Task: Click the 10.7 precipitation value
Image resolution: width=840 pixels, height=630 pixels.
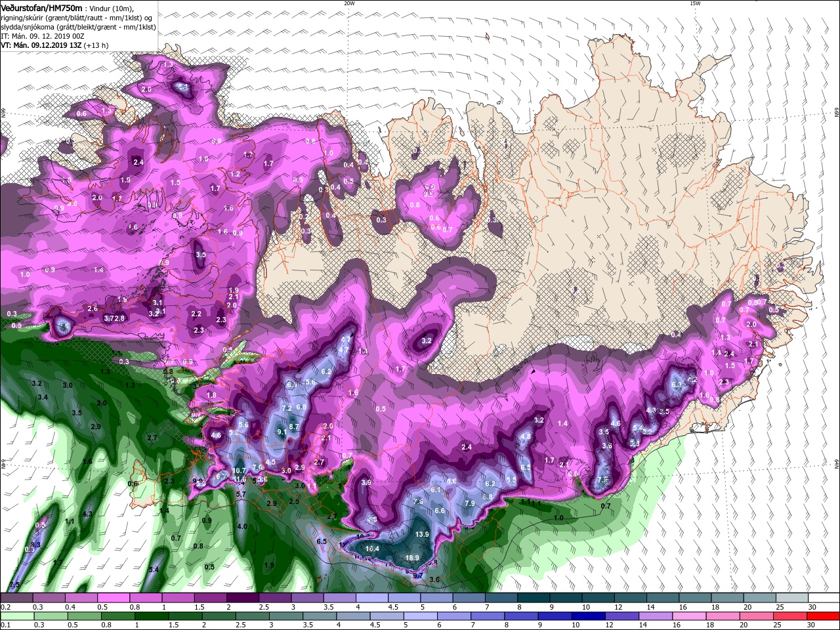Action: 239,471
